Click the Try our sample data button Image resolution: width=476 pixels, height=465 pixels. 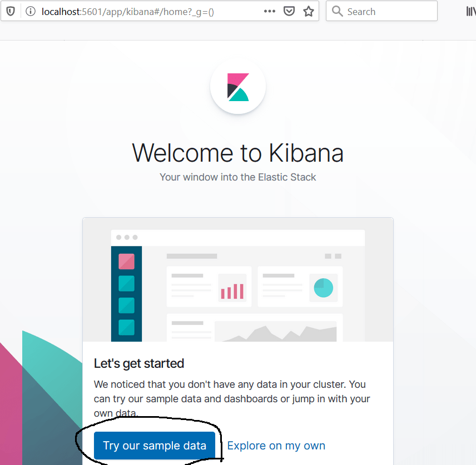click(x=155, y=446)
